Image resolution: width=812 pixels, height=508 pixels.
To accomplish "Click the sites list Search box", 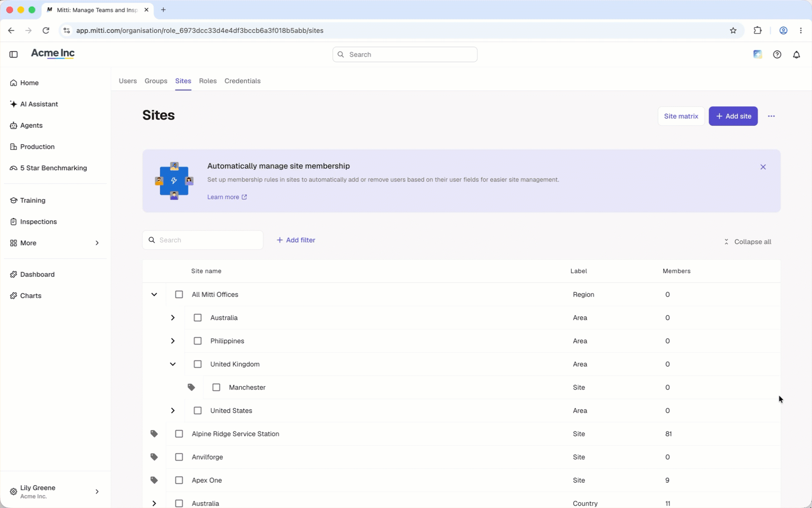I will point(203,240).
